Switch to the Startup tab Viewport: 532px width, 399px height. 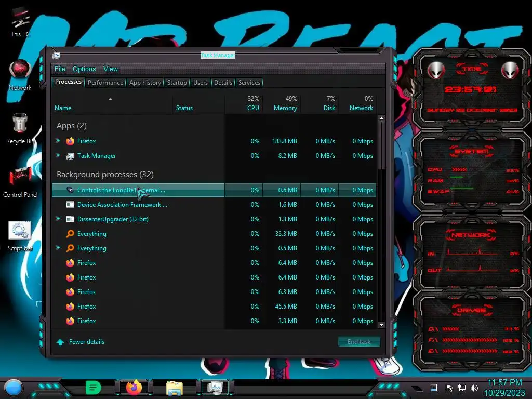click(x=177, y=83)
